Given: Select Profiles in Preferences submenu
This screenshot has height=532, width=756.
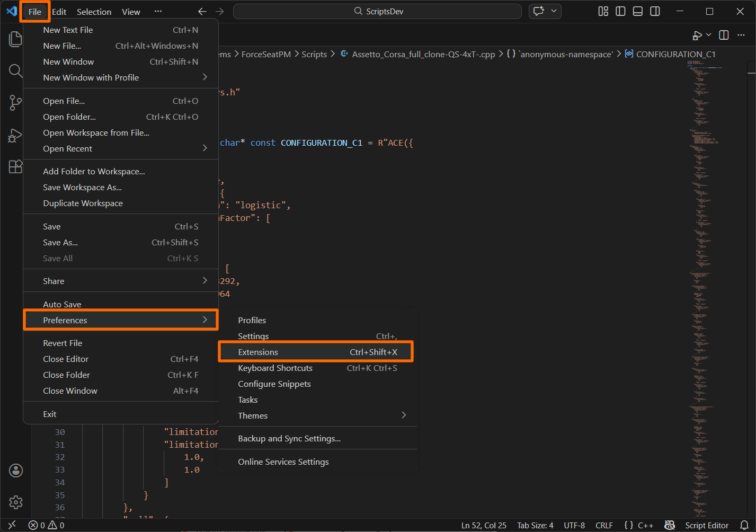Looking at the screenshot, I should pyautogui.click(x=317, y=320).
